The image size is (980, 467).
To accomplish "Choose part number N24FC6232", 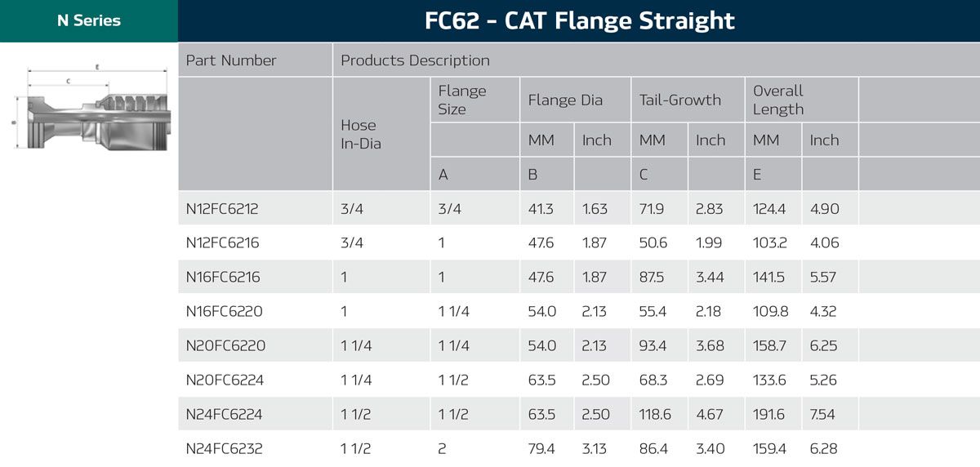I will coord(225,449).
